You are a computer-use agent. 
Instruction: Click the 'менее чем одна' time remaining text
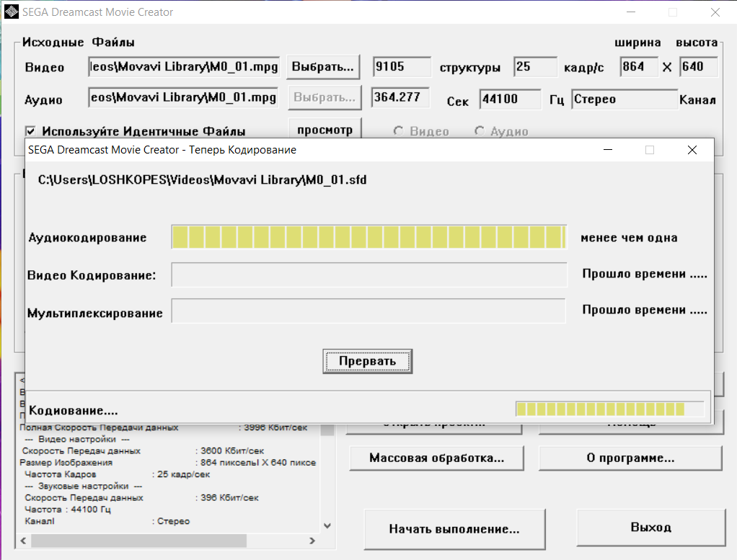(629, 238)
